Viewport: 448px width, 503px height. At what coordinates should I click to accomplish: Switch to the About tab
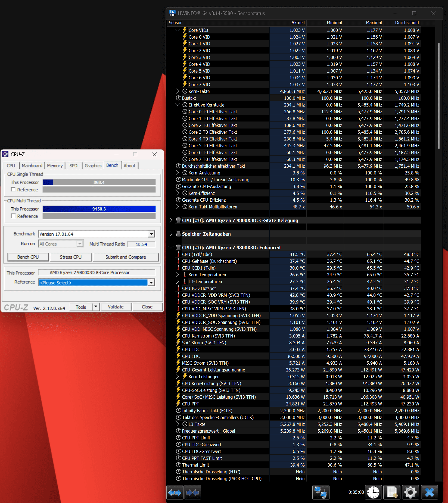tap(130, 165)
